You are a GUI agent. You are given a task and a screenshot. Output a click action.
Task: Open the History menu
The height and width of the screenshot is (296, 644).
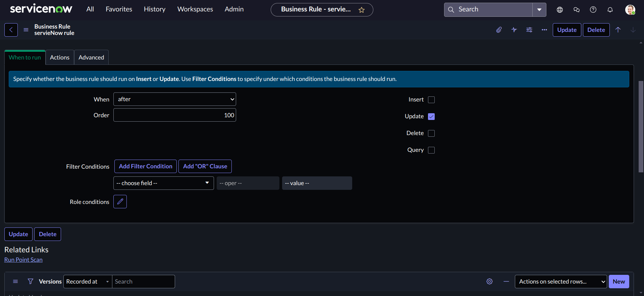tap(155, 9)
